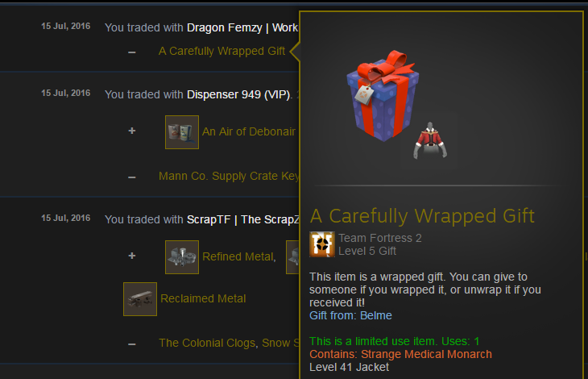Open ScrapTF trader profile name
This screenshot has width=588, height=379.
pos(242,219)
